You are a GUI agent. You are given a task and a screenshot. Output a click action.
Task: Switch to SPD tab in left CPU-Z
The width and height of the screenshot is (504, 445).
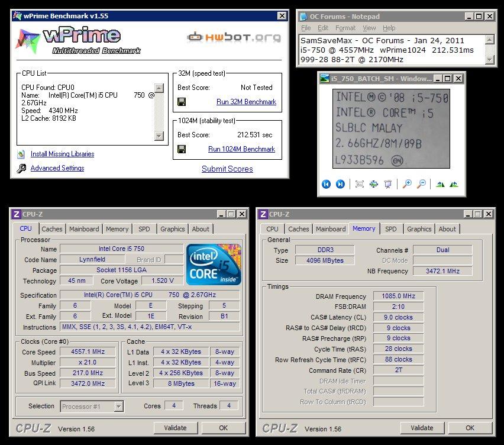pyautogui.click(x=144, y=229)
